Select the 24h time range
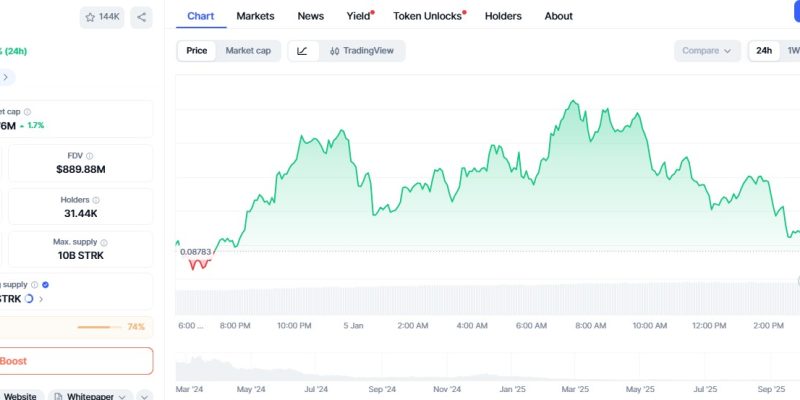The width and height of the screenshot is (800, 400). point(763,51)
